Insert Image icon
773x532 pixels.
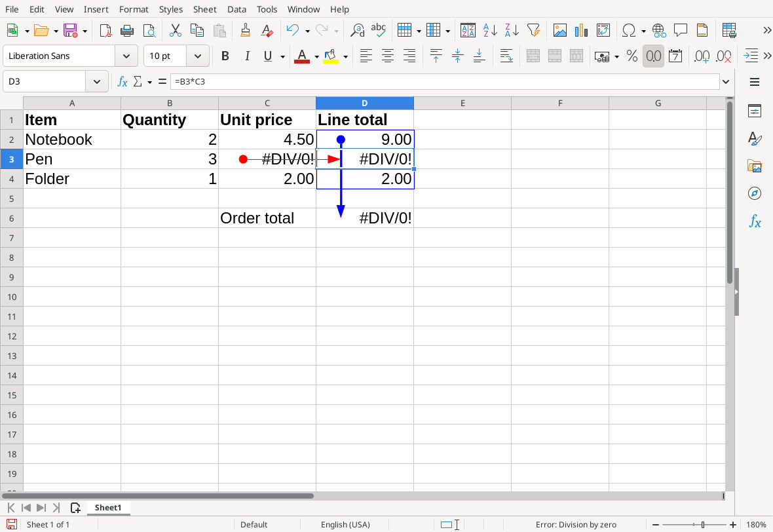point(560,31)
